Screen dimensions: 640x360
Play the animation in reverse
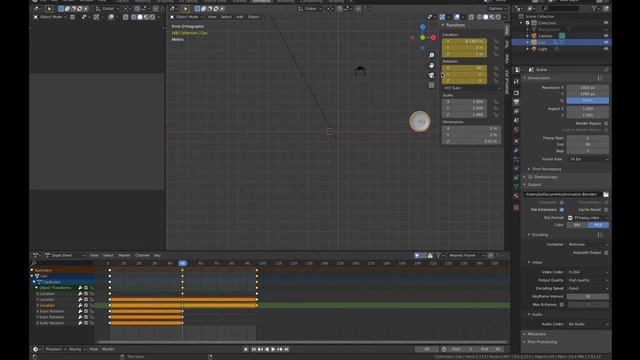click(x=267, y=349)
